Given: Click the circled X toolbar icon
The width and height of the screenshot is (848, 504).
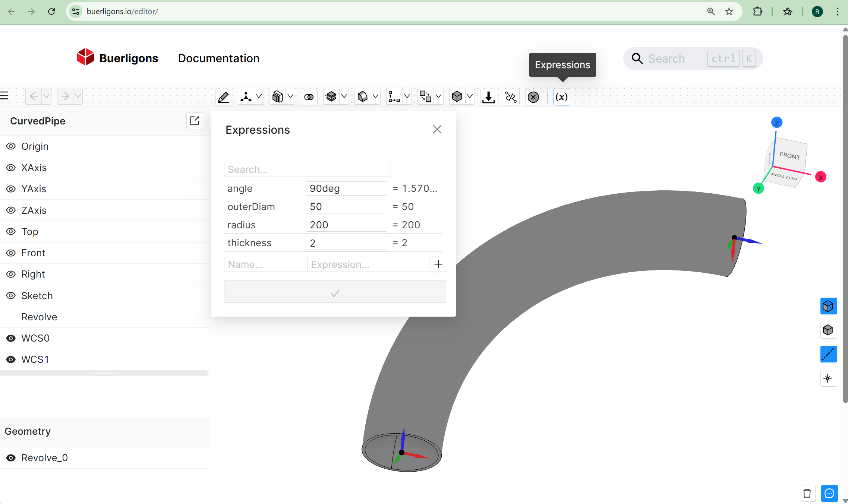Looking at the screenshot, I should click(x=533, y=97).
